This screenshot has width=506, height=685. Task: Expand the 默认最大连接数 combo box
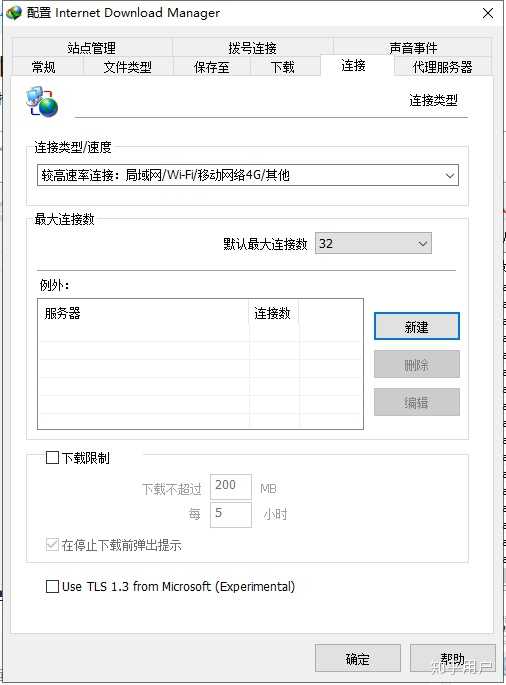point(373,243)
